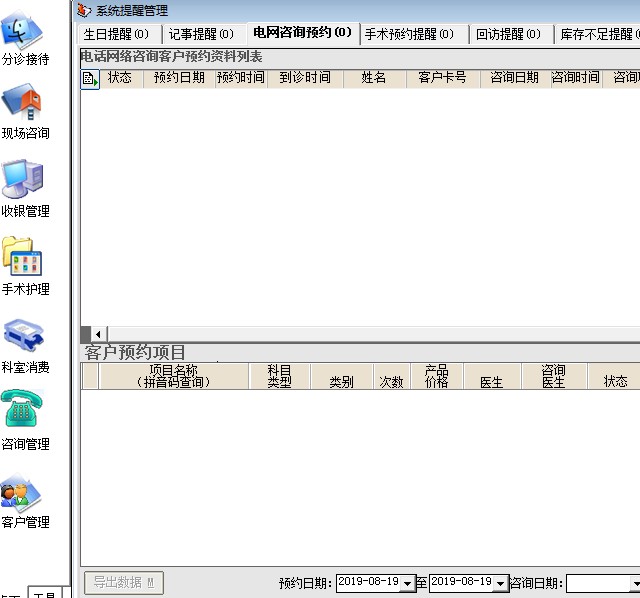Click the grid document icon beside 状态

coord(90,78)
